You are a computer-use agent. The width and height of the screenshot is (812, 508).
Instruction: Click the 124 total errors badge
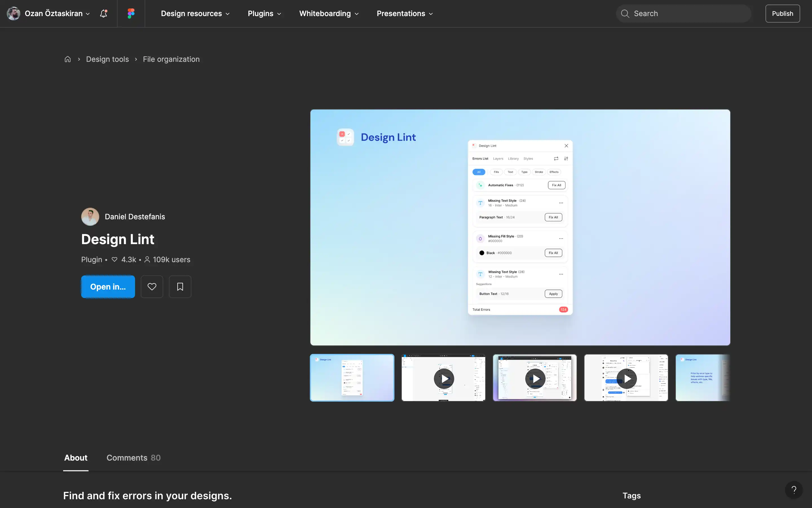point(563,309)
